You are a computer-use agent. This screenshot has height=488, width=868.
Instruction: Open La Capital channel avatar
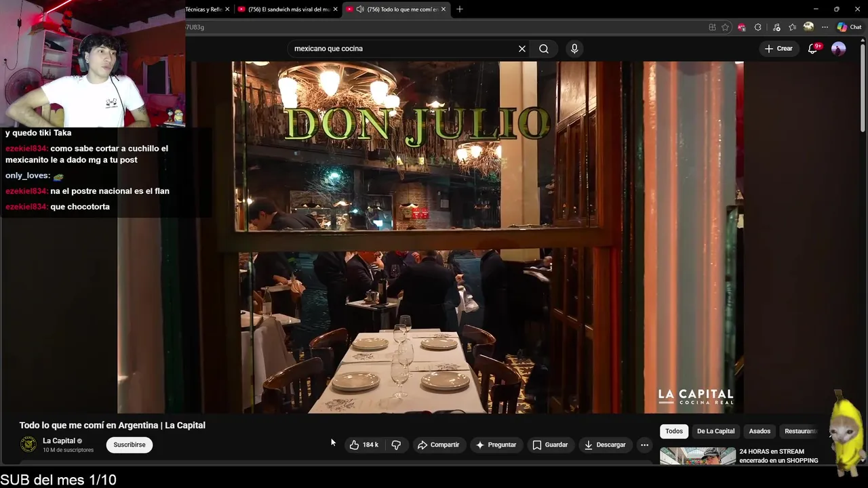pos(28,445)
